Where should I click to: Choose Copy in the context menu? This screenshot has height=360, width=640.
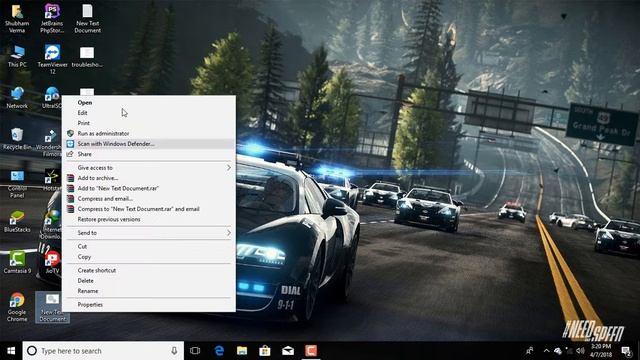pyautogui.click(x=149, y=257)
